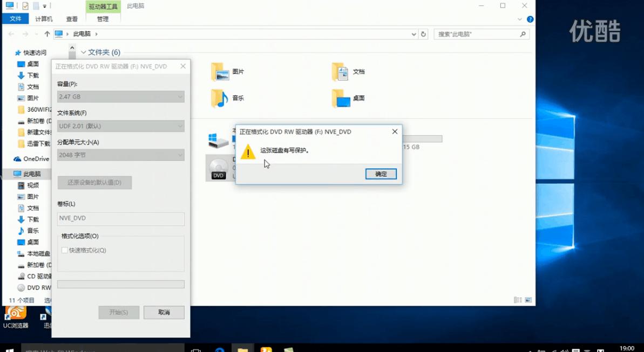The height and width of the screenshot is (352, 644).
Task: Switch to details view in status bar
Action: tap(518, 300)
